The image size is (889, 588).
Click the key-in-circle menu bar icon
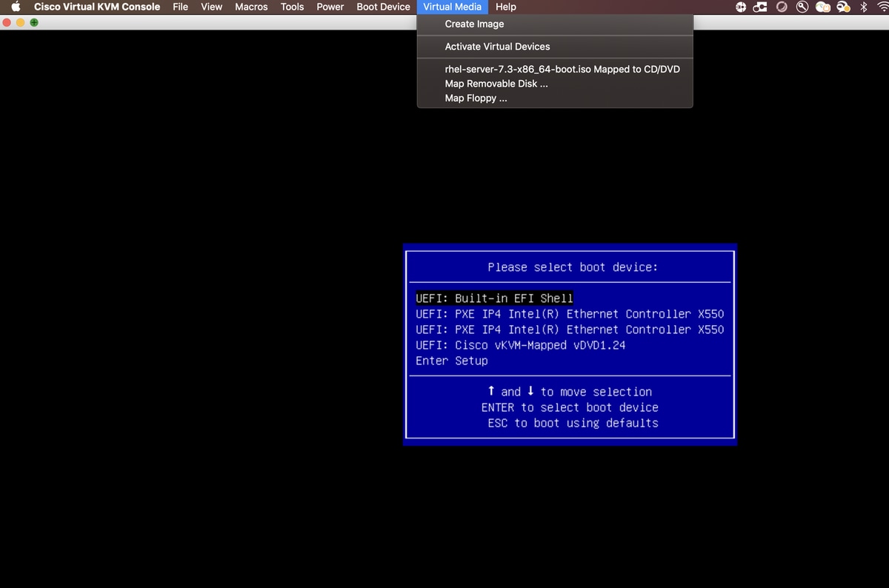802,7
